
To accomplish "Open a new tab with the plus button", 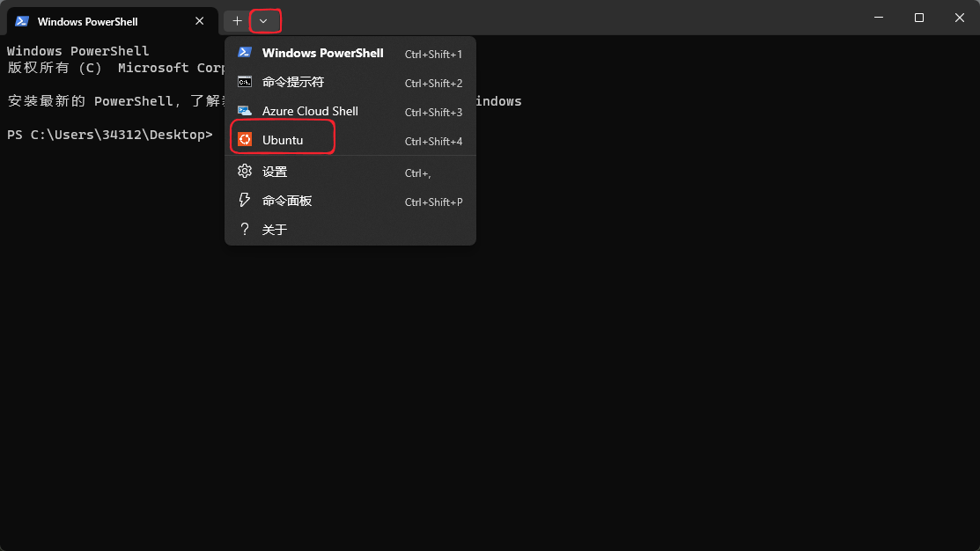I will pos(237,21).
